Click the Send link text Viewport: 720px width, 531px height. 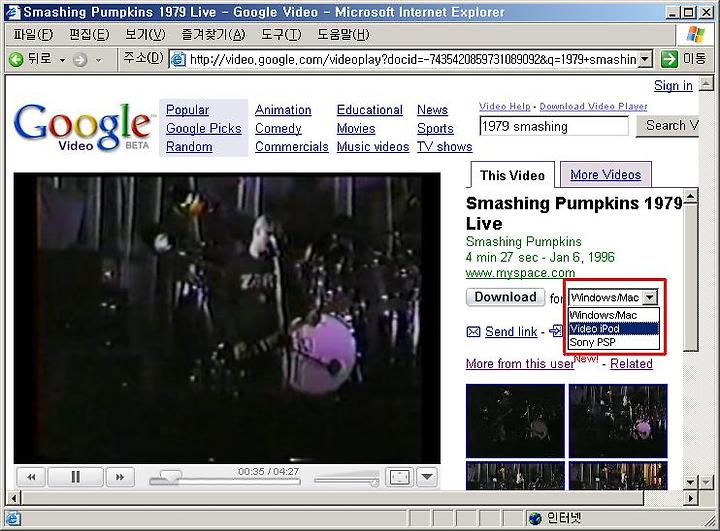[x=511, y=332]
